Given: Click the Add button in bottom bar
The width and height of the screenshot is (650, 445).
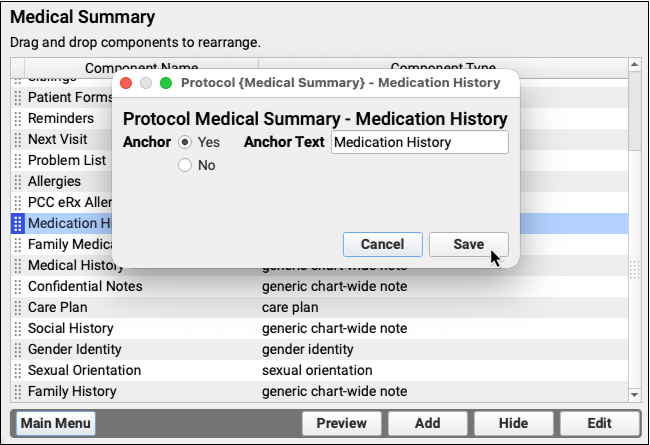Looking at the screenshot, I should tap(427, 424).
